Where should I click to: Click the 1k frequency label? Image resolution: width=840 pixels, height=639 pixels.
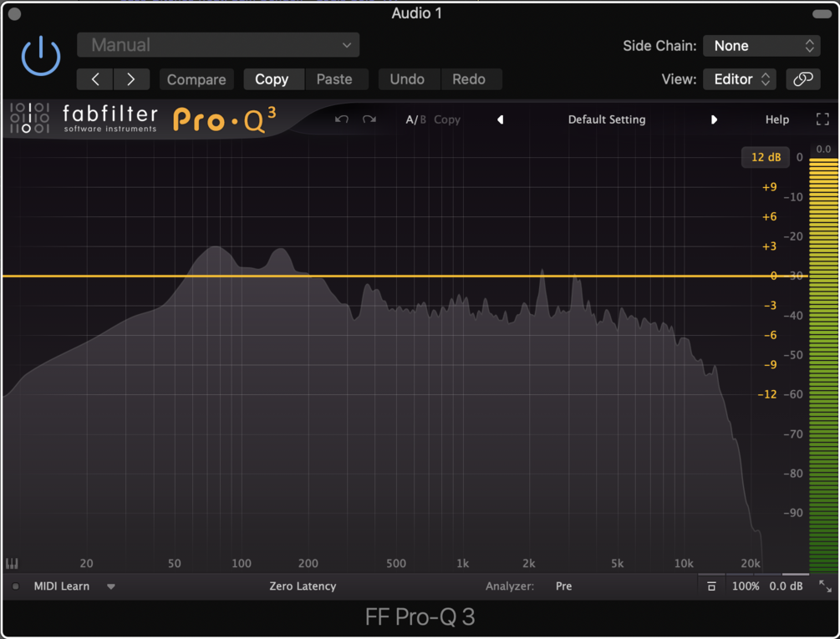(462, 564)
